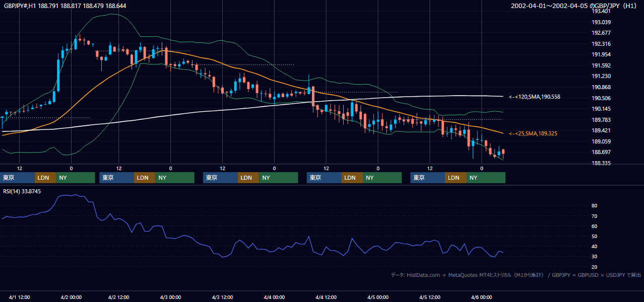Select the 4/5 00:00 time axis label
This screenshot has width=644, height=302.
click(x=378, y=297)
